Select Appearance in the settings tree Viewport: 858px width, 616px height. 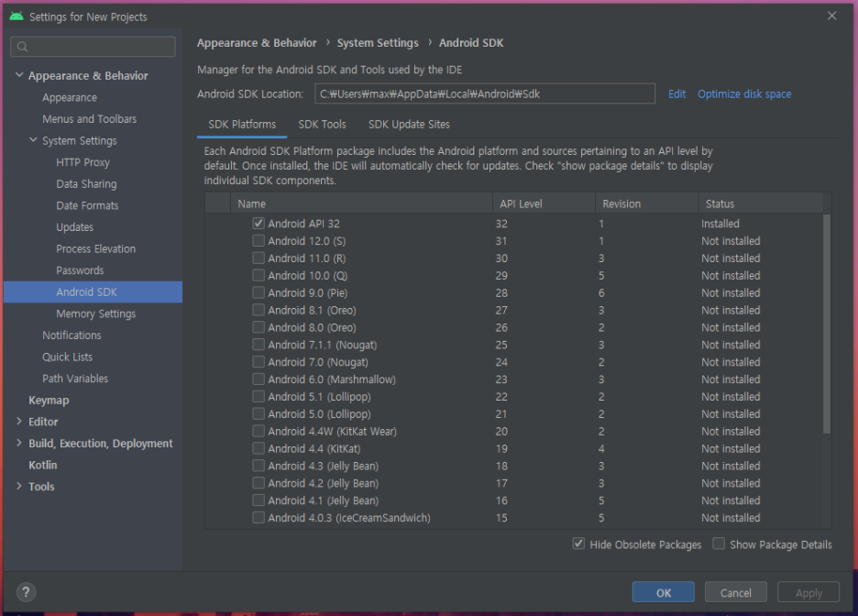(70, 97)
